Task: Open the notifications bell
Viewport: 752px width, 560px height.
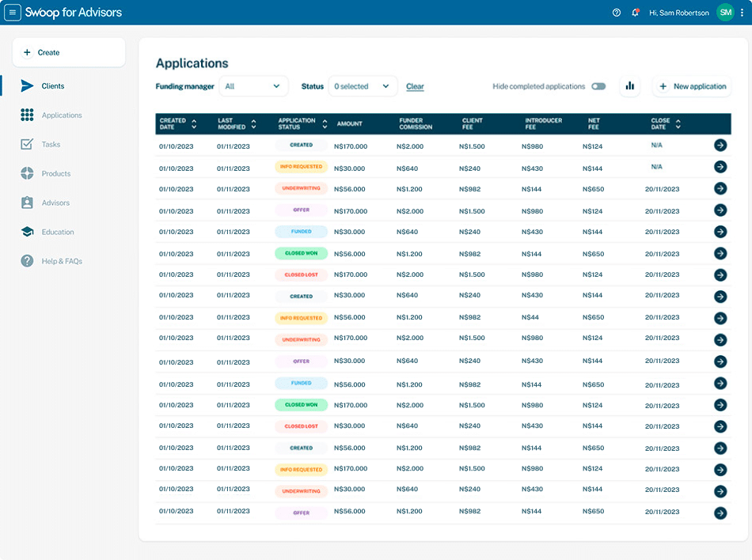Action: coord(635,13)
